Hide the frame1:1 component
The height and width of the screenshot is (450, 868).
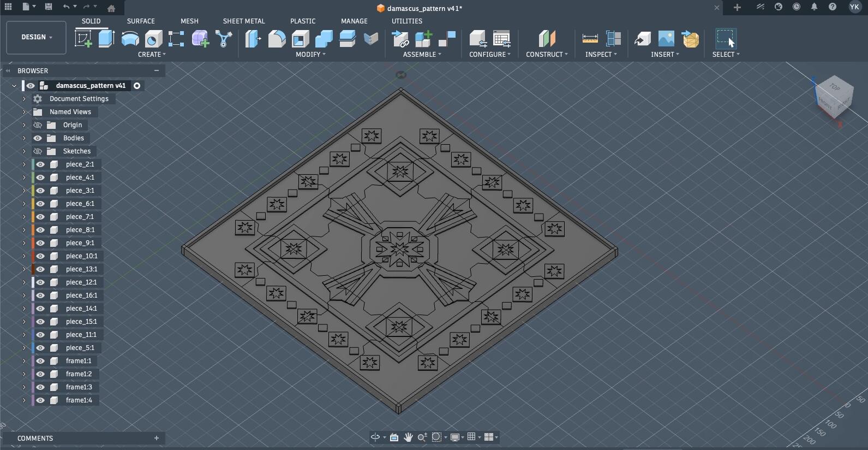40,361
